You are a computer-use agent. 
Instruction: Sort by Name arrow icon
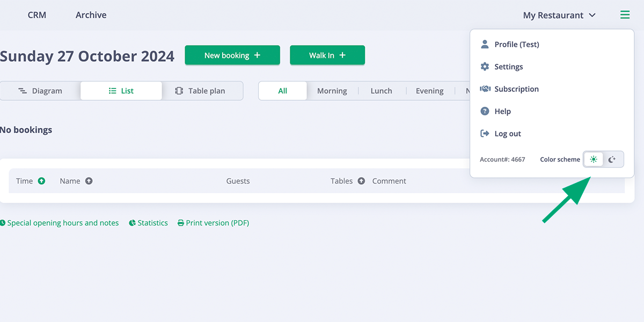click(89, 181)
